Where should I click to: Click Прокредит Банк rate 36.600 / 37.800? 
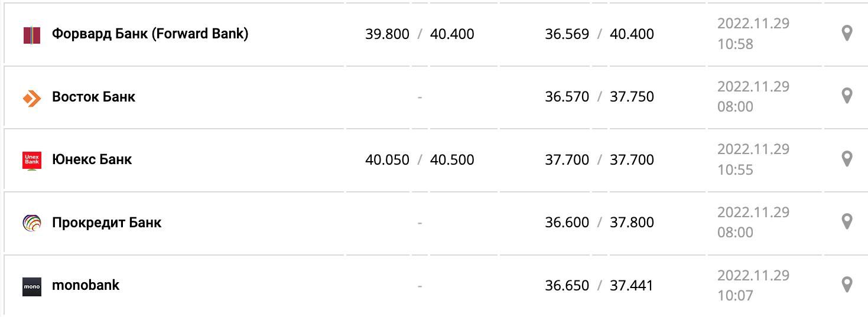[599, 223]
